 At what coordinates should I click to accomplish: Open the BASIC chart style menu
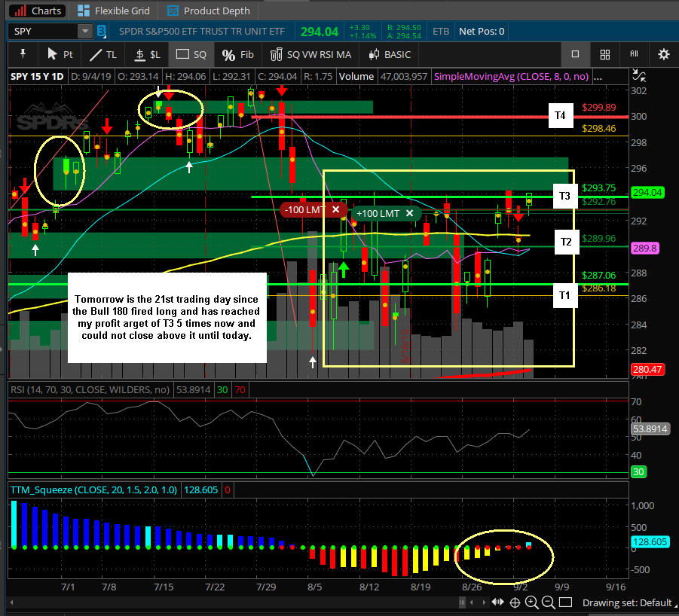390,54
